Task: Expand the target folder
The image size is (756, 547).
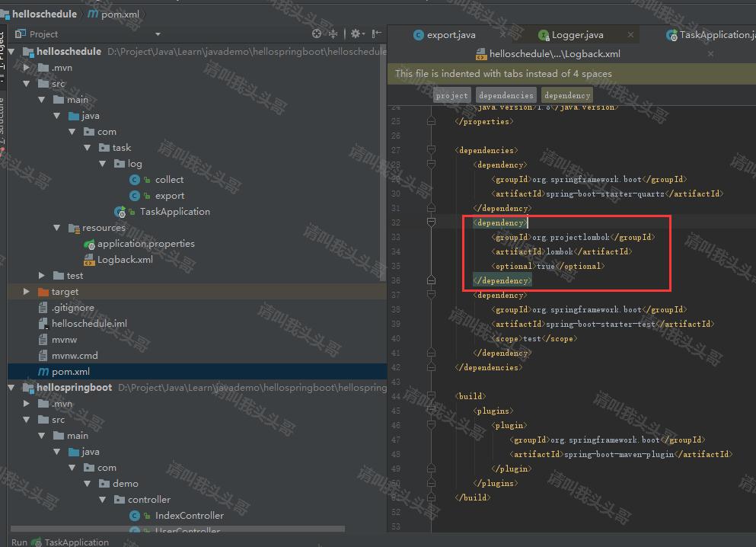Action: [x=27, y=291]
